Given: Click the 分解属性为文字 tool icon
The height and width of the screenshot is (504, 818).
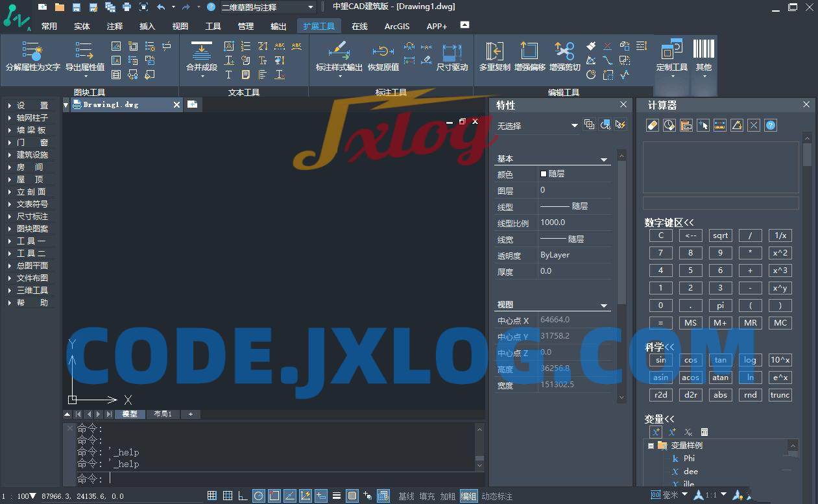Looking at the screenshot, I should click(32, 51).
